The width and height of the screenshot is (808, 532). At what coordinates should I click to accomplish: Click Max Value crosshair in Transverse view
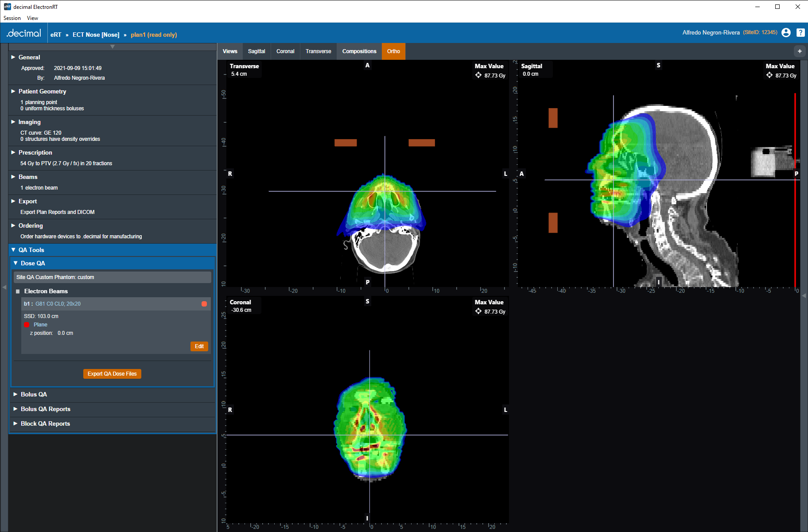click(478, 75)
